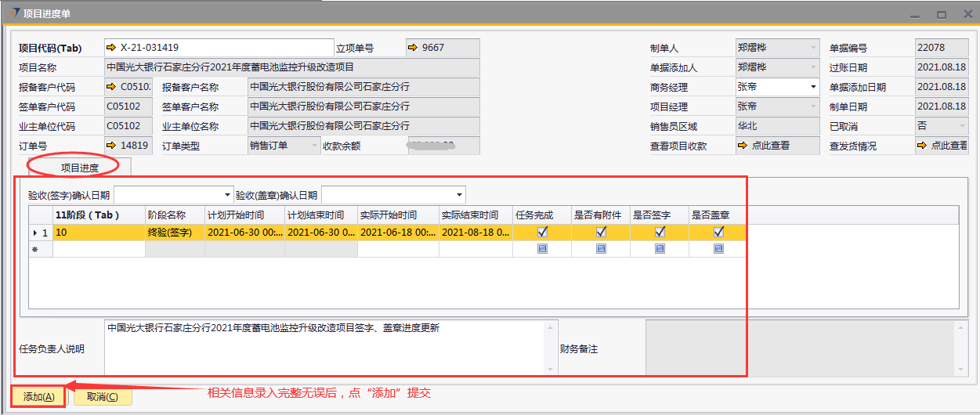Click the 添加(A) button to submit
This screenshot has width=980, height=415.
[38, 397]
